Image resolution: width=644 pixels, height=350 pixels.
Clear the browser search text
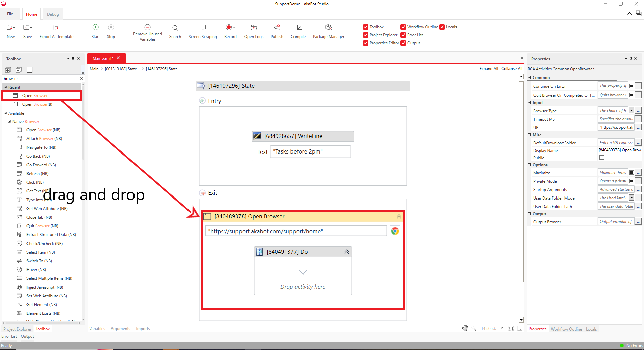coord(81,78)
